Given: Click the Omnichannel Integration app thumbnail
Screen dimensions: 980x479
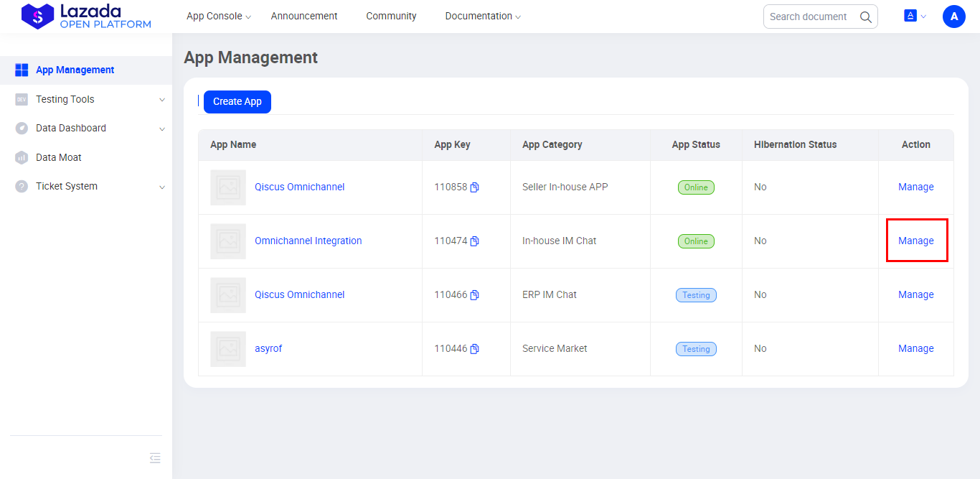Looking at the screenshot, I should click(228, 241).
